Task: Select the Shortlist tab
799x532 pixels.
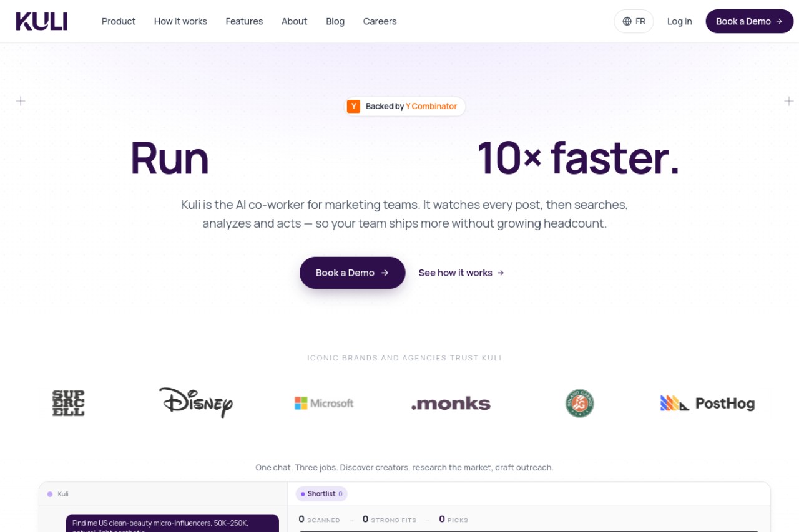Action: pyautogui.click(x=321, y=494)
